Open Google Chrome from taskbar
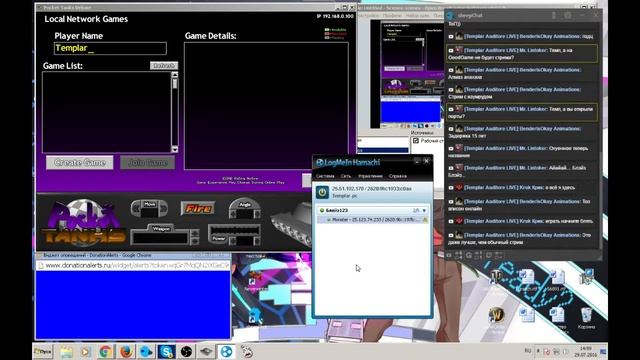The image size is (640, 360). (105, 351)
